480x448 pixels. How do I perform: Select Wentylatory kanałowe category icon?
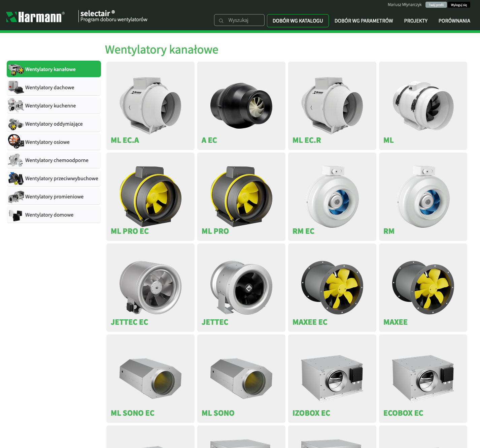pos(16,69)
